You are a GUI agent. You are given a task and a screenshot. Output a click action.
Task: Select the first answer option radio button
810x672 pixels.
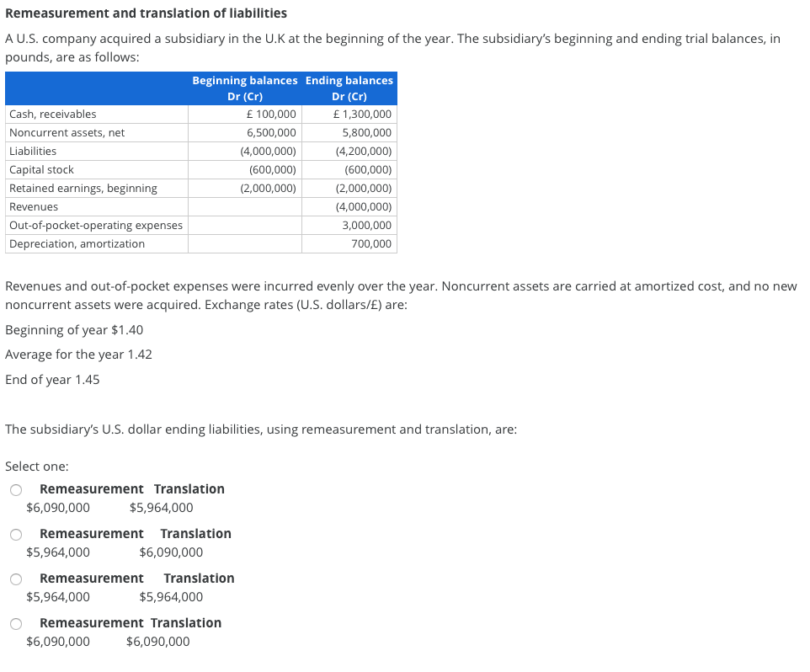(15, 489)
